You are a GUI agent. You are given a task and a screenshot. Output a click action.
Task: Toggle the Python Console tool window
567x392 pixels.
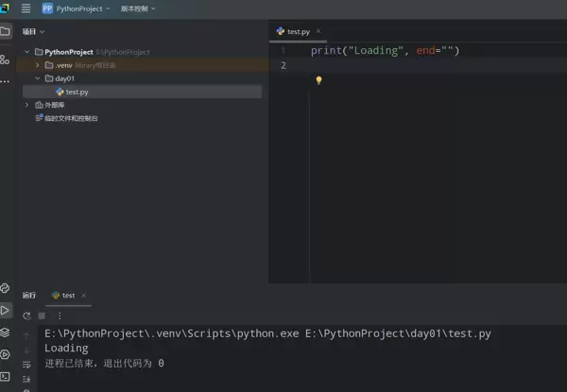pos(6,287)
